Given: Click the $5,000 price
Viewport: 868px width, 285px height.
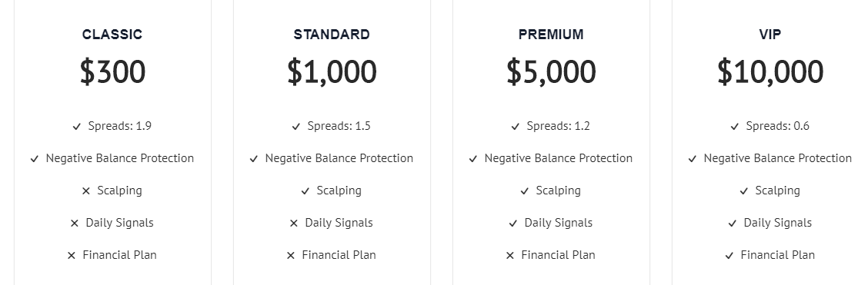Looking at the screenshot, I should tap(551, 71).
